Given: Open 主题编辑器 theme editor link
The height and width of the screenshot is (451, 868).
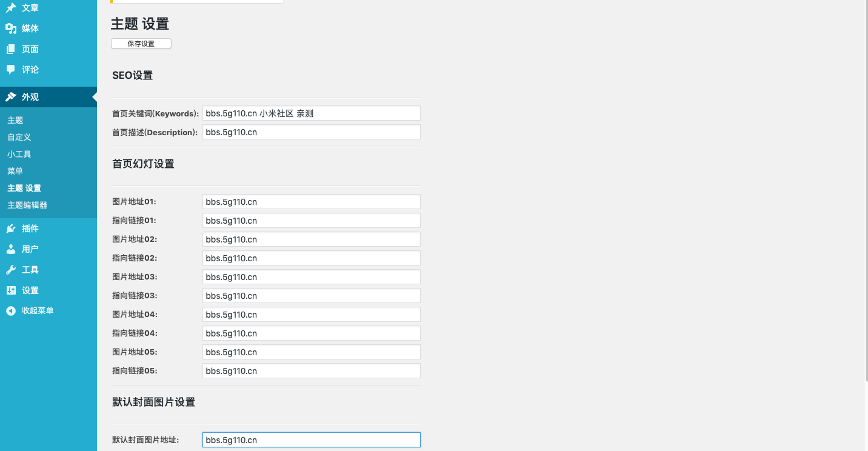Looking at the screenshot, I should [x=27, y=205].
